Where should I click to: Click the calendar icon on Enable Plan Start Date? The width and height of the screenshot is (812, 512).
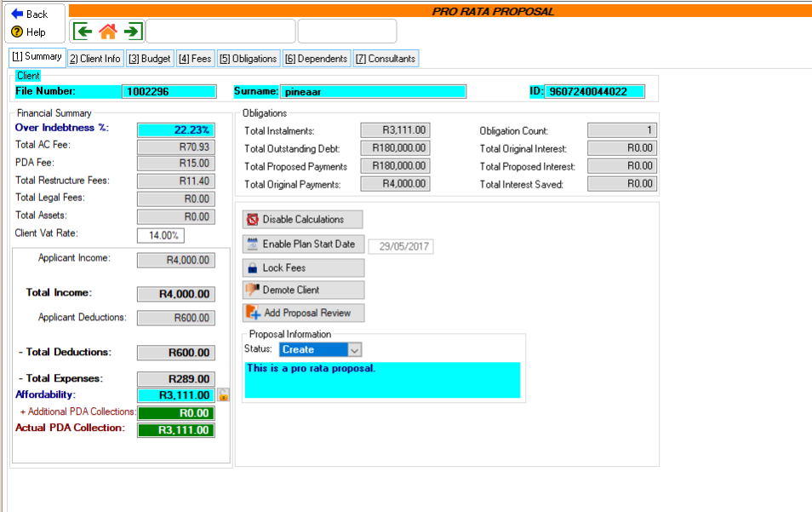(251, 243)
